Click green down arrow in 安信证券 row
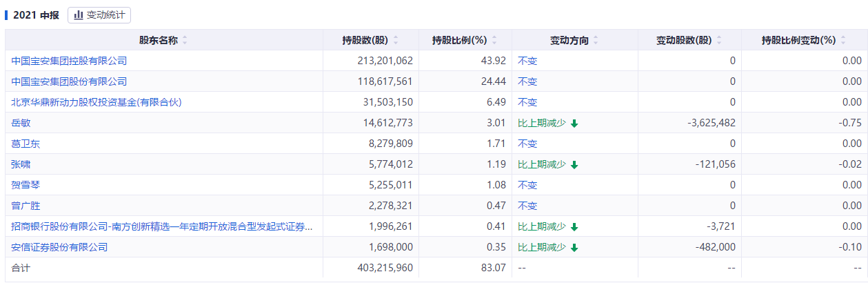This screenshot has height=283, width=868. pos(574,248)
